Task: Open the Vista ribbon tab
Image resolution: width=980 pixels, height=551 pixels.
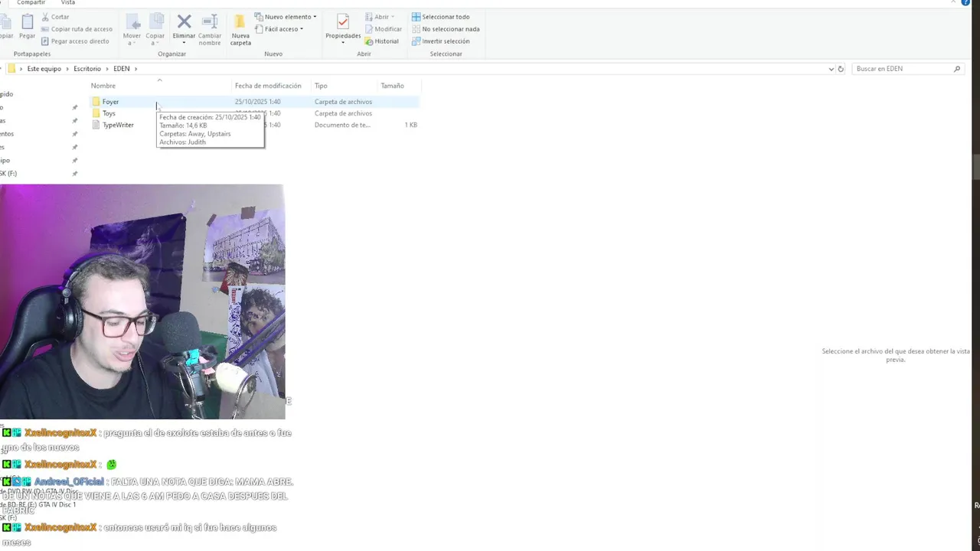Action: point(68,3)
